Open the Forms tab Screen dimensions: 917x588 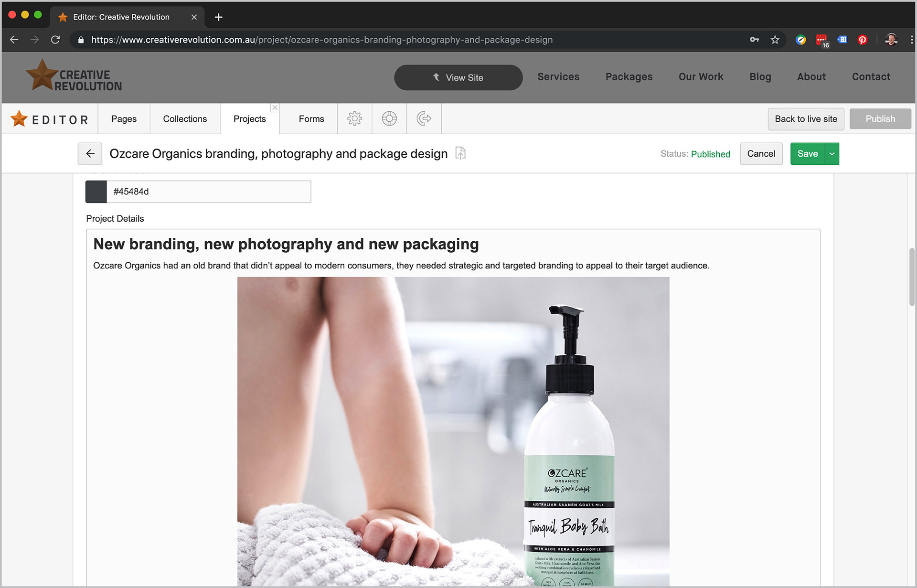[311, 118]
